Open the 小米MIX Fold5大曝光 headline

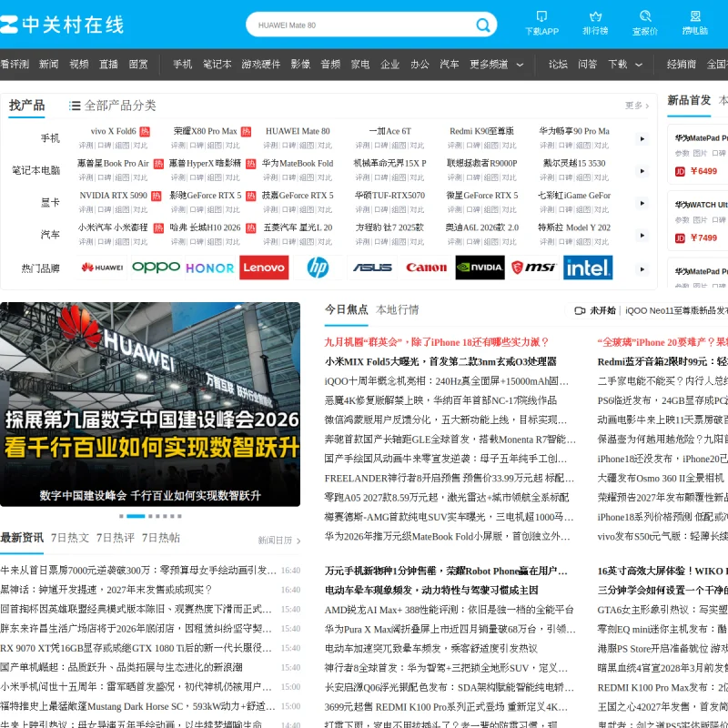440,361
